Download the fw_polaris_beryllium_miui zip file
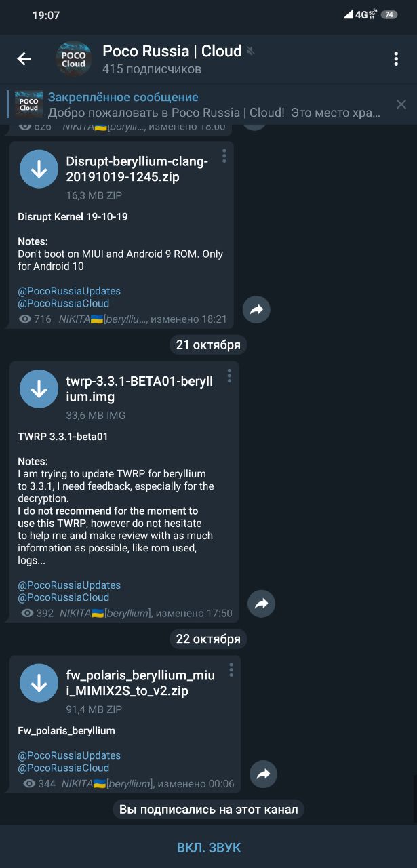 pyautogui.click(x=39, y=683)
